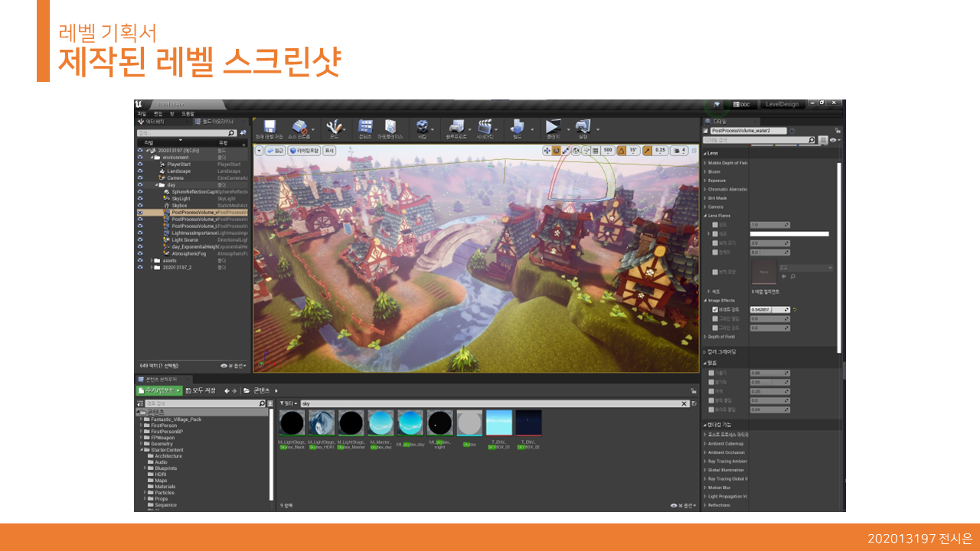Viewport: 980px width, 551px height.
Task: Toggle surface snapping viewport icon
Action: (x=586, y=151)
